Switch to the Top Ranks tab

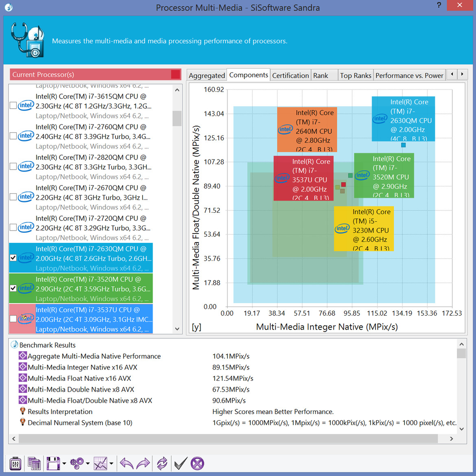point(356,75)
